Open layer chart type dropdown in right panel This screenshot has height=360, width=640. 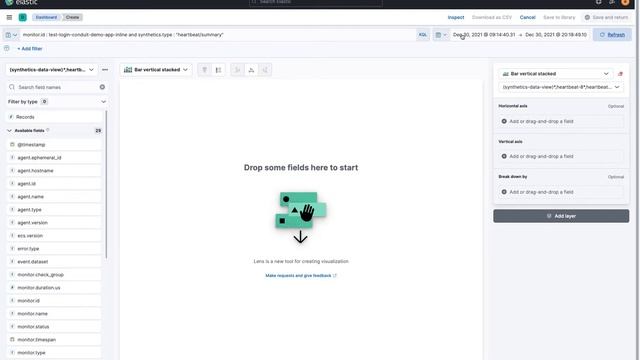coord(556,74)
